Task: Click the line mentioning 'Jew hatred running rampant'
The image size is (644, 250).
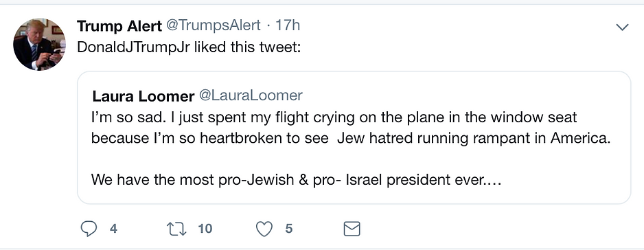Action: 351,138
